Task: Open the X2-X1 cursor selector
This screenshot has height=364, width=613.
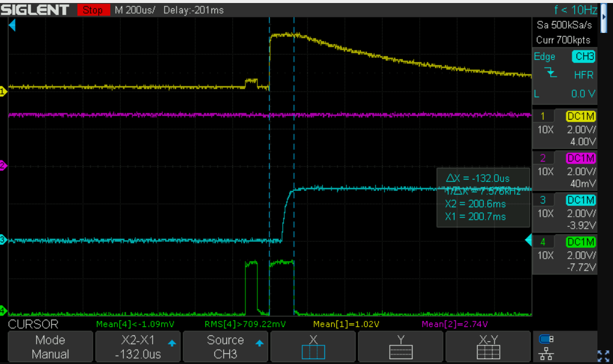Action: (138, 347)
